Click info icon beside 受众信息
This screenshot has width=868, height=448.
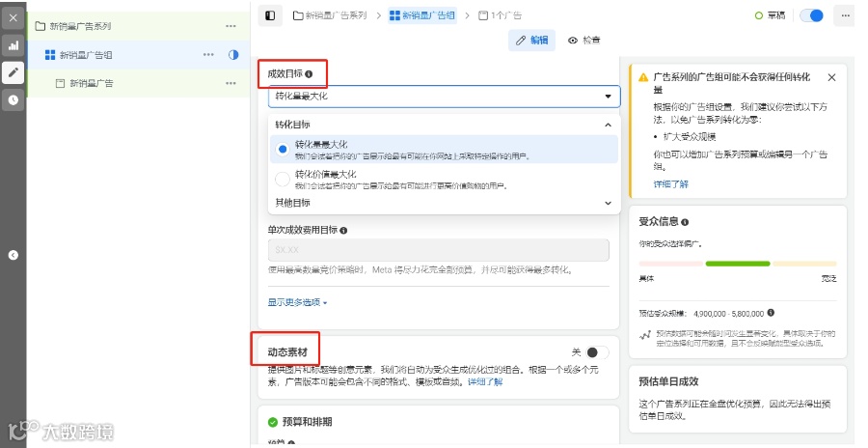click(685, 222)
